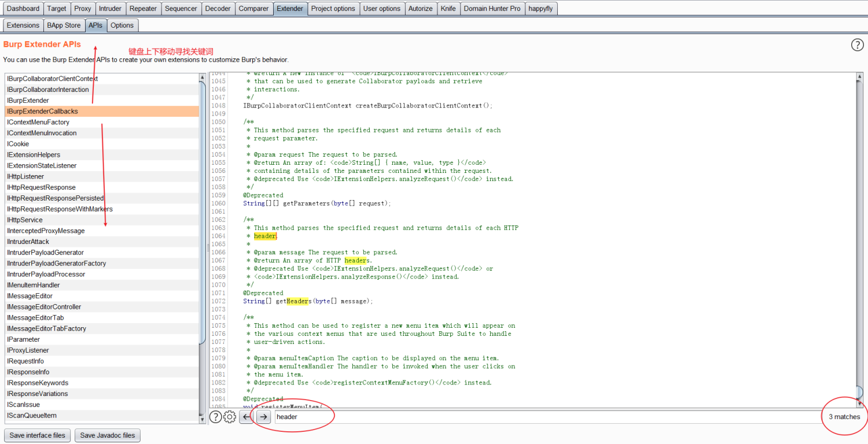Select IResponseVariations in the list
This screenshot has width=868, height=444.
point(102,394)
